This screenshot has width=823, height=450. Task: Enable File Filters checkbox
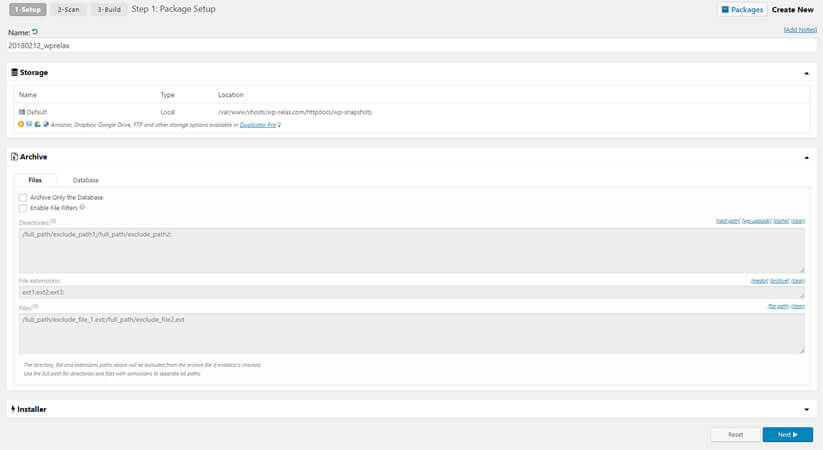pyautogui.click(x=23, y=208)
